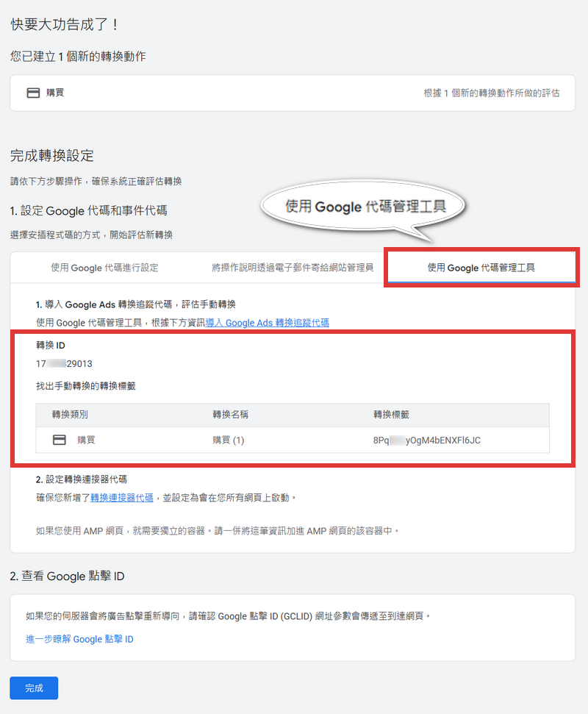Click the card icon beside 購買 conversion action

pyautogui.click(x=32, y=92)
